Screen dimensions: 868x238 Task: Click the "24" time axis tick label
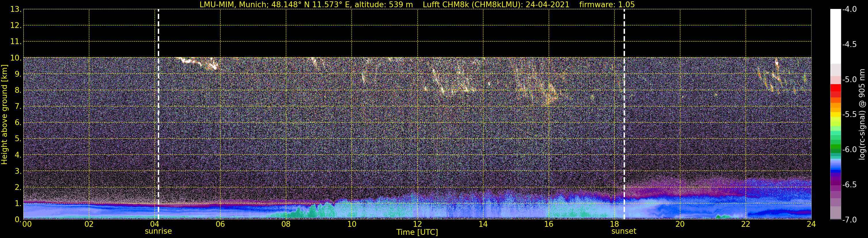tap(811, 224)
